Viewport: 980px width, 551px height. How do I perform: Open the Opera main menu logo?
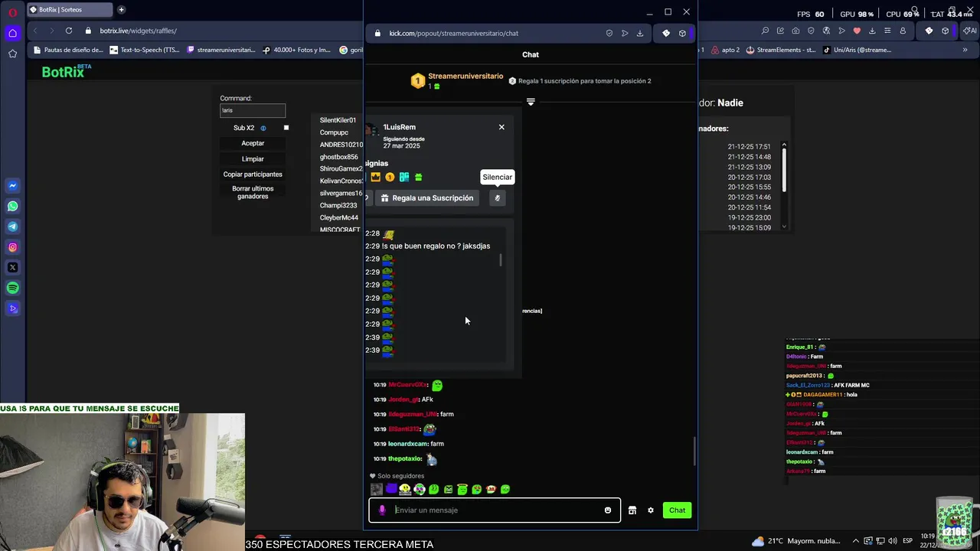pos(12,11)
